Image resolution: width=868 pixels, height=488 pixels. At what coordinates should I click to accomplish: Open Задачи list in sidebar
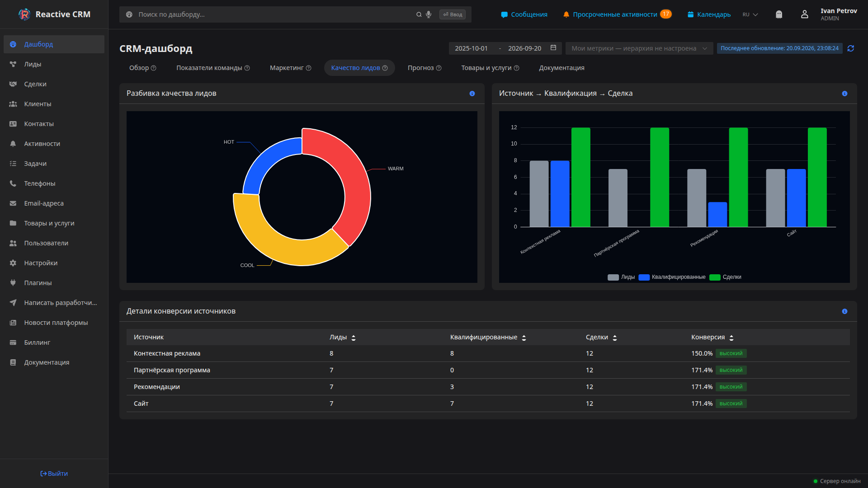[x=54, y=164]
